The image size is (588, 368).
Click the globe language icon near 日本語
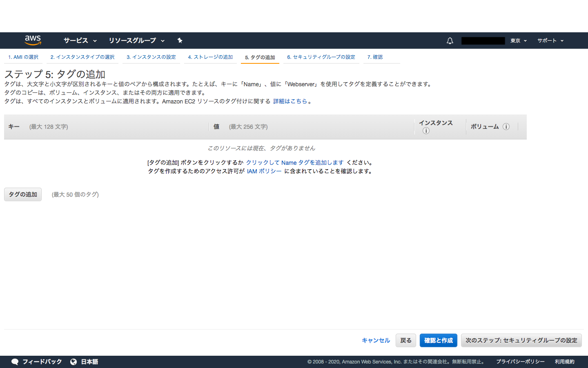pyautogui.click(x=73, y=361)
